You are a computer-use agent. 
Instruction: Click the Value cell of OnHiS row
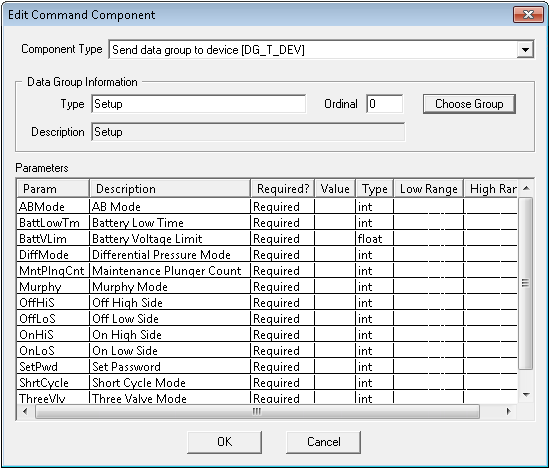coord(335,335)
